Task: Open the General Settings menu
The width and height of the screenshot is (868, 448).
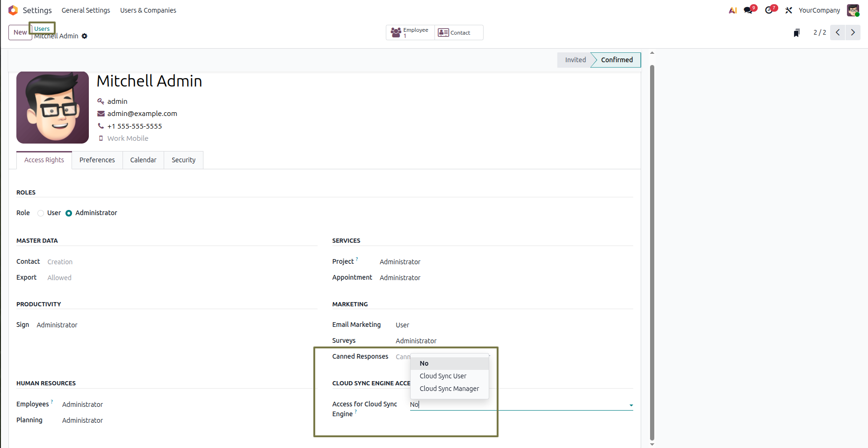Action: (86, 10)
